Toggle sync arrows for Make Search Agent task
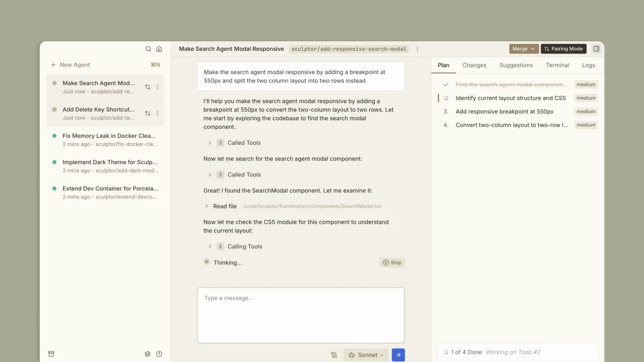This screenshot has width=644, height=362. (x=148, y=87)
